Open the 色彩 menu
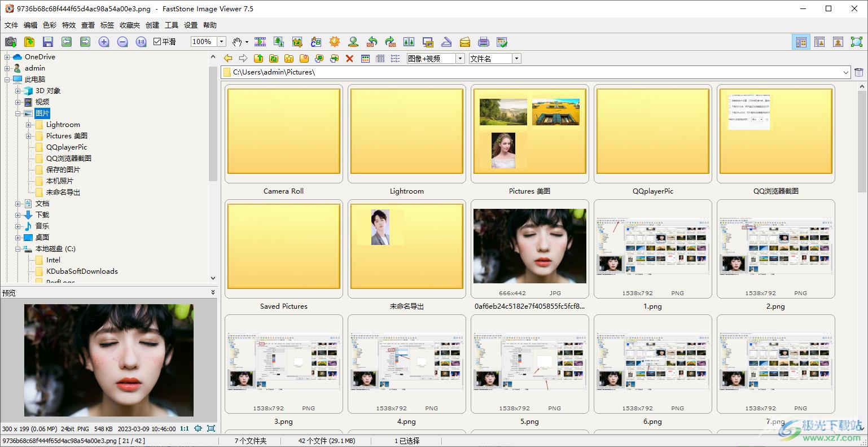The image size is (868, 447). tap(50, 25)
